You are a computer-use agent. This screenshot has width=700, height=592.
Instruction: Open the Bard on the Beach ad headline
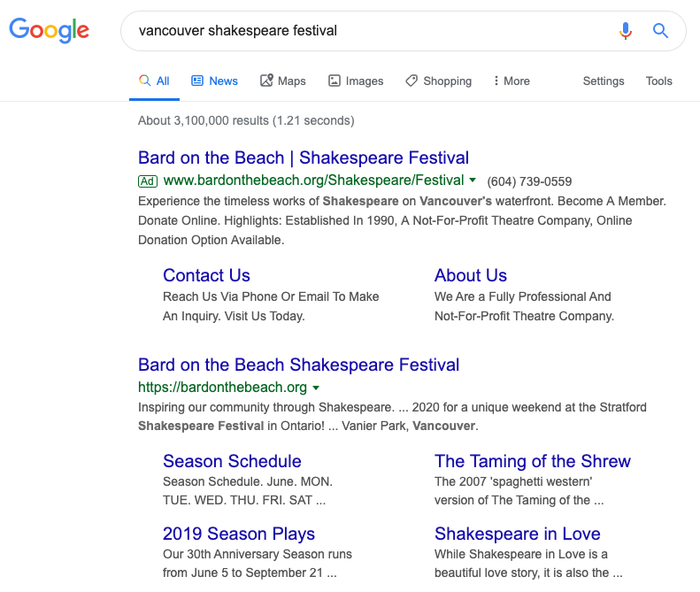pos(304,158)
